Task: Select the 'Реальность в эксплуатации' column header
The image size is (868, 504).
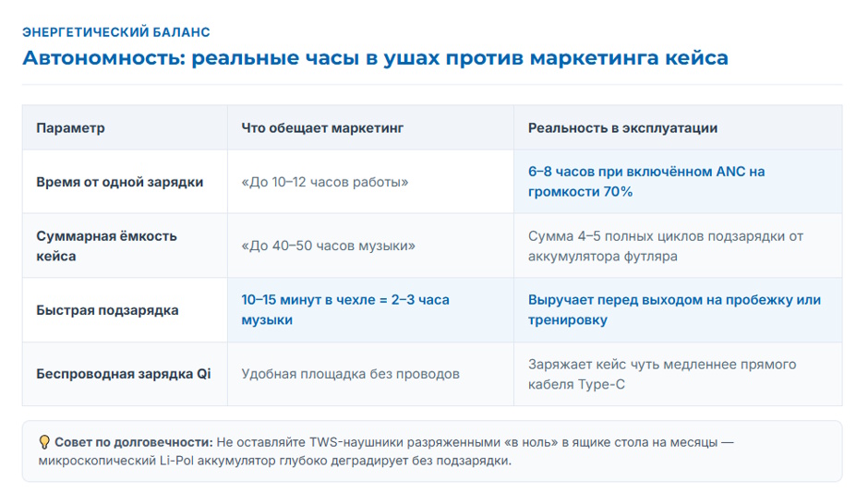Action: 678,127
